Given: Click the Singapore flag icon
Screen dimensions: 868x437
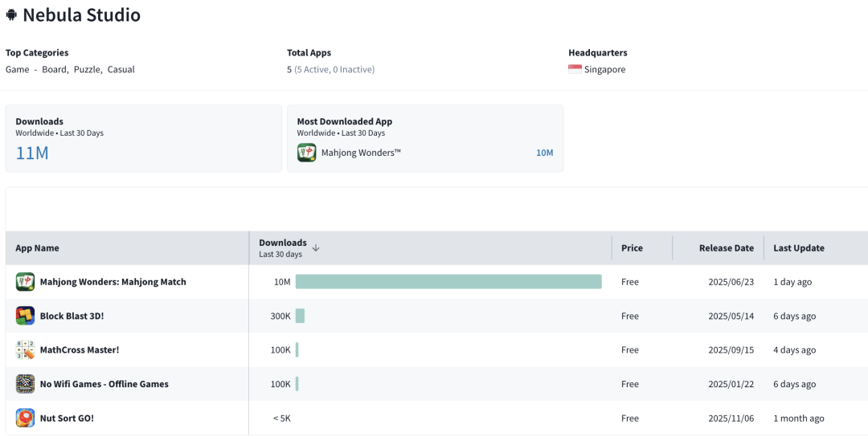Looking at the screenshot, I should click(575, 70).
